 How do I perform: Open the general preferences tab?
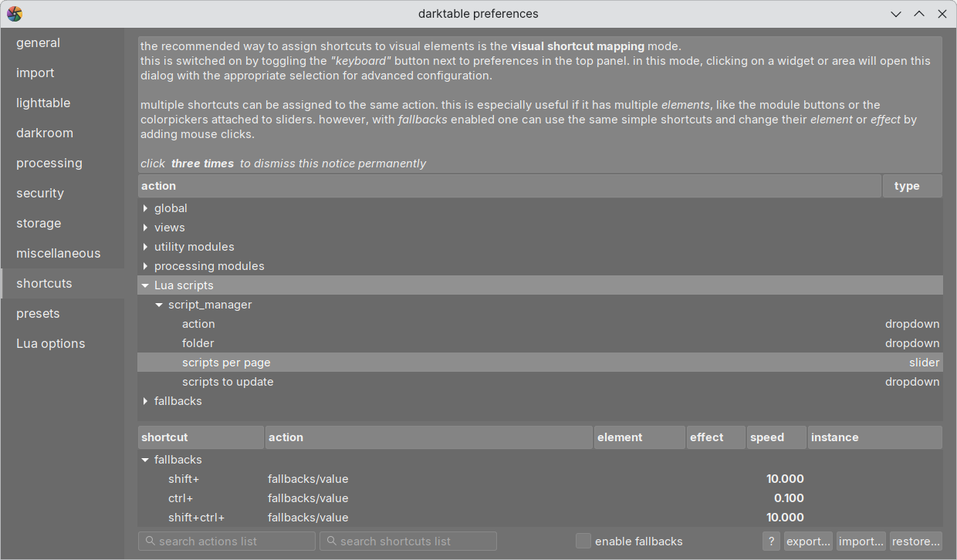[x=63, y=43]
